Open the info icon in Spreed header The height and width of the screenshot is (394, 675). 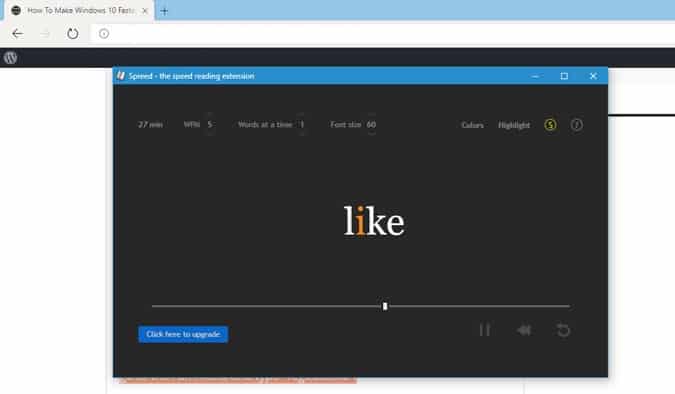(x=576, y=125)
